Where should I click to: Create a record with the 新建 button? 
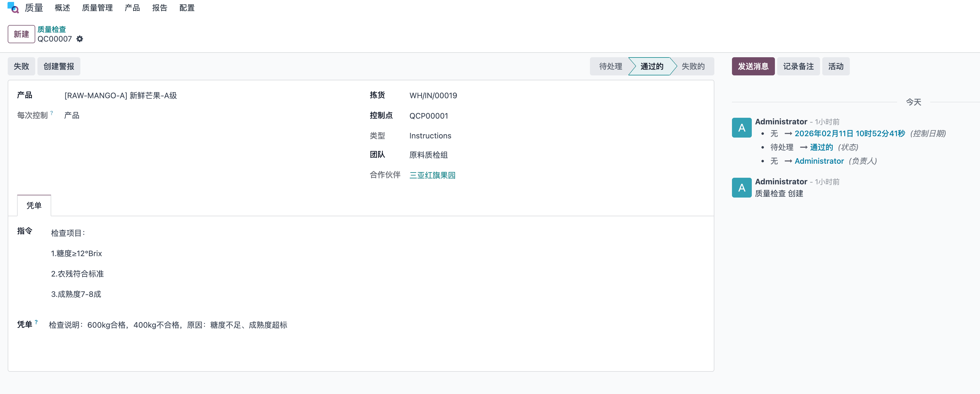click(x=21, y=34)
